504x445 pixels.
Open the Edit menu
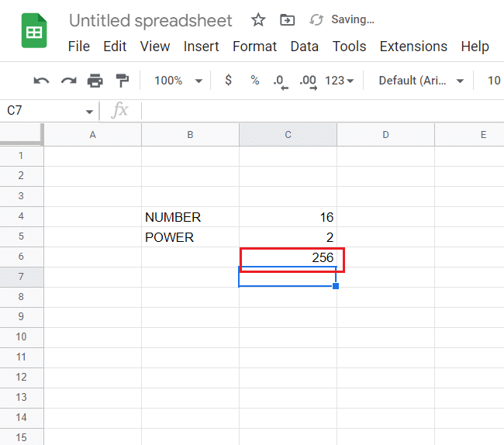point(115,47)
